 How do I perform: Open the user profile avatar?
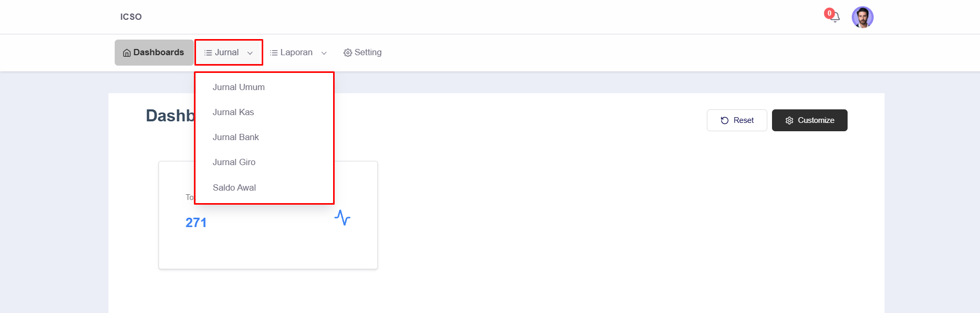862,17
